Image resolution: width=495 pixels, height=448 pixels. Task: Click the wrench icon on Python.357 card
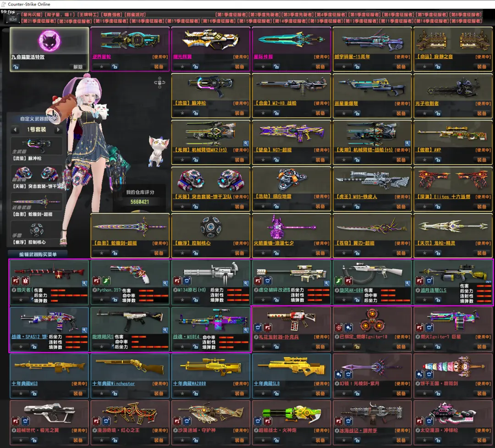pos(165,283)
